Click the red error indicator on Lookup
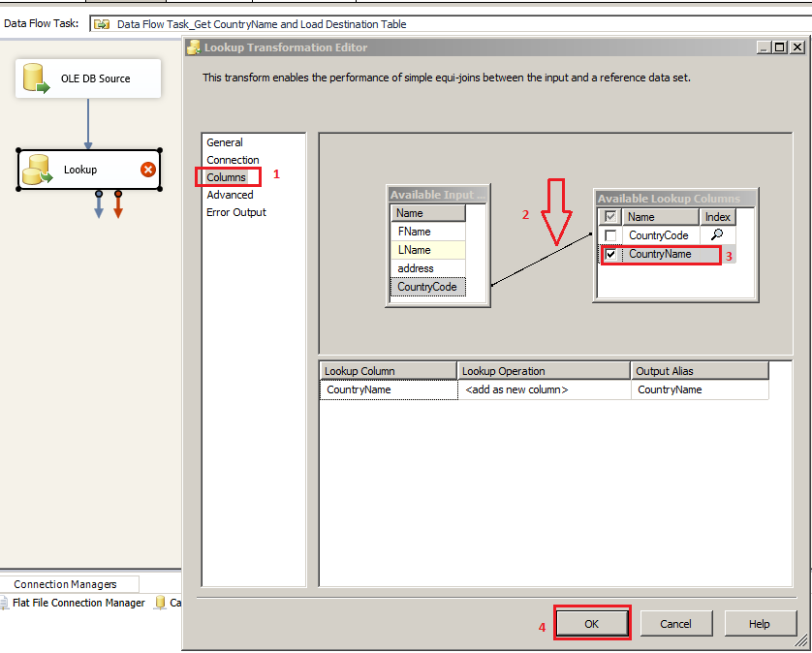Image resolution: width=812 pixels, height=653 pixels. click(147, 169)
